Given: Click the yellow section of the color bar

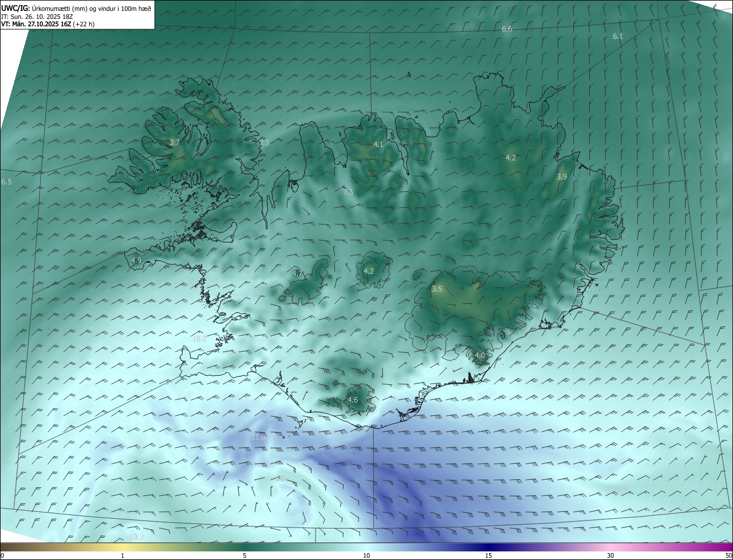Looking at the screenshot, I should (x=123, y=547).
